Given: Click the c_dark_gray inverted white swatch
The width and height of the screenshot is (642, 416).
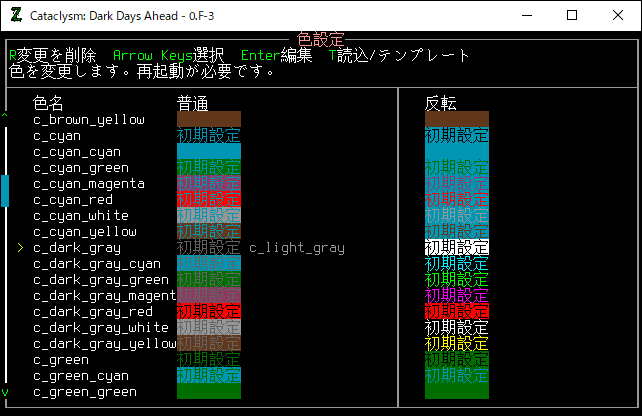Looking at the screenshot, I should 457,248.
